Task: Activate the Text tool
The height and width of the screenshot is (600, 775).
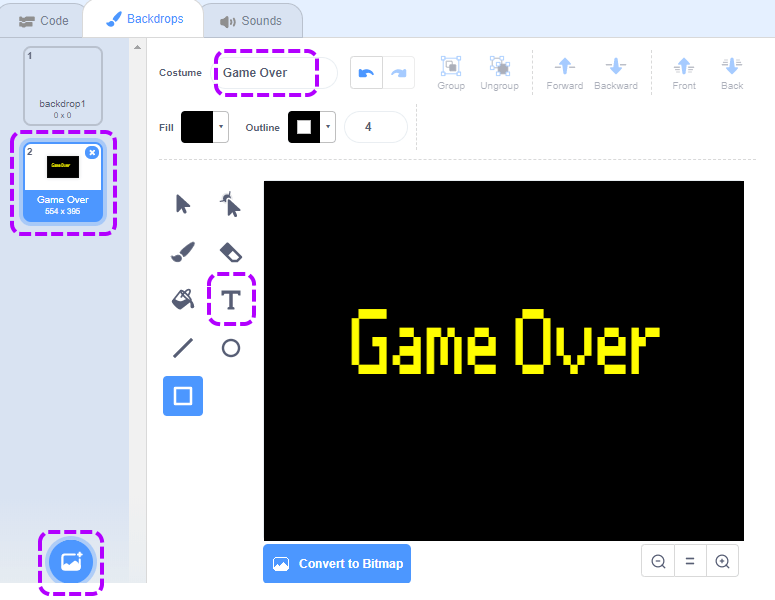Action: 231,300
